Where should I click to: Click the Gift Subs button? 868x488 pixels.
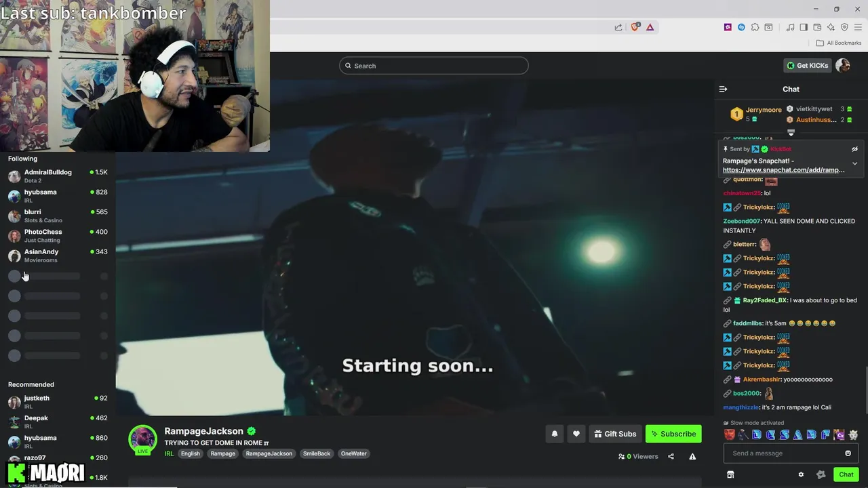(x=615, y=434)
